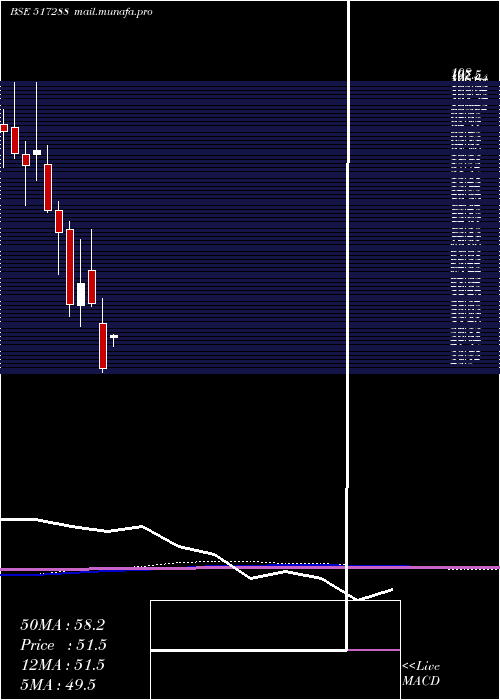Click the '12MA : 51.5' value
The height and width of the screenshot is (700, 500).
[x=62, y=665]
